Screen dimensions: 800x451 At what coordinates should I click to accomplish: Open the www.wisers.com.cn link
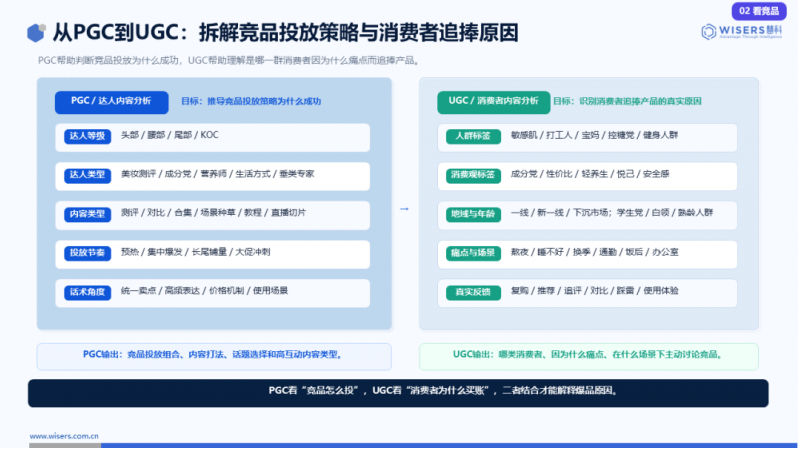tap(64, 436)
